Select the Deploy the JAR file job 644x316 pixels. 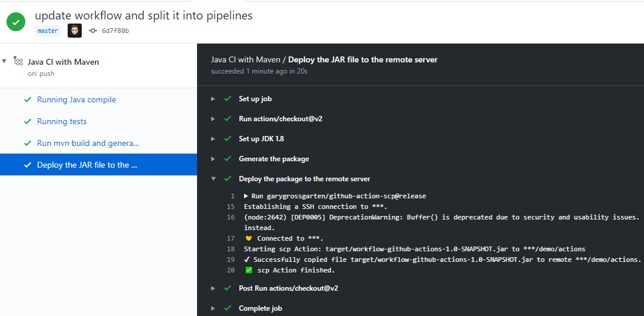pyautogui.click(x=87, y=165)
